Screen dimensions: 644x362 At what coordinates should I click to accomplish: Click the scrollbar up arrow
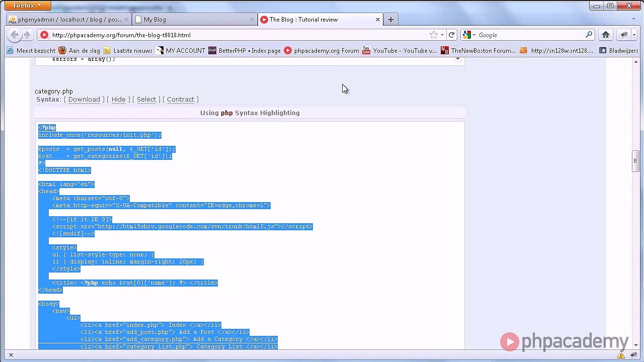click(x=635, y=61)
